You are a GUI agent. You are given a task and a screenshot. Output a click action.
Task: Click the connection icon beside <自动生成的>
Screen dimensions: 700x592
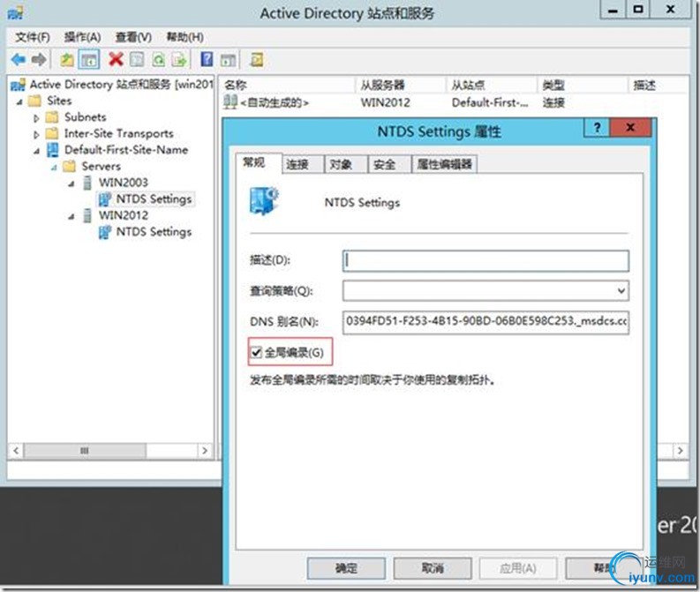point(230,102)
